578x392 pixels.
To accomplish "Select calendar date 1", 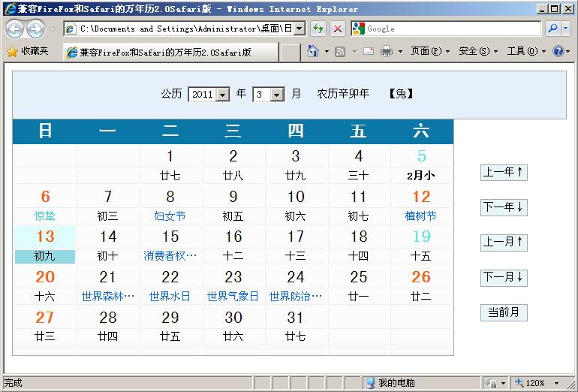I will 170,156.
